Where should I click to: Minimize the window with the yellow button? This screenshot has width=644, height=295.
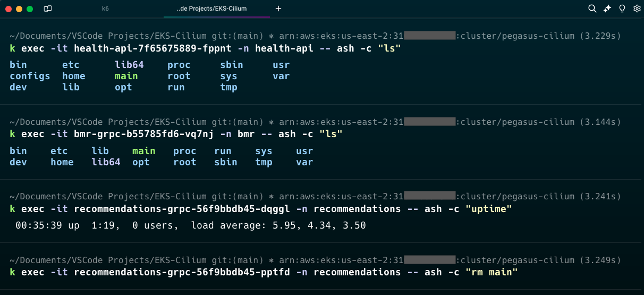19,9
